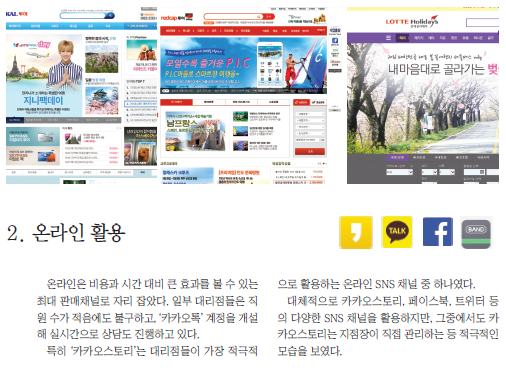Viewport: 506px width, 368px height.
Task: Open the Japanese castle thumbnail on KAL Tour
Action: point(102,100)
